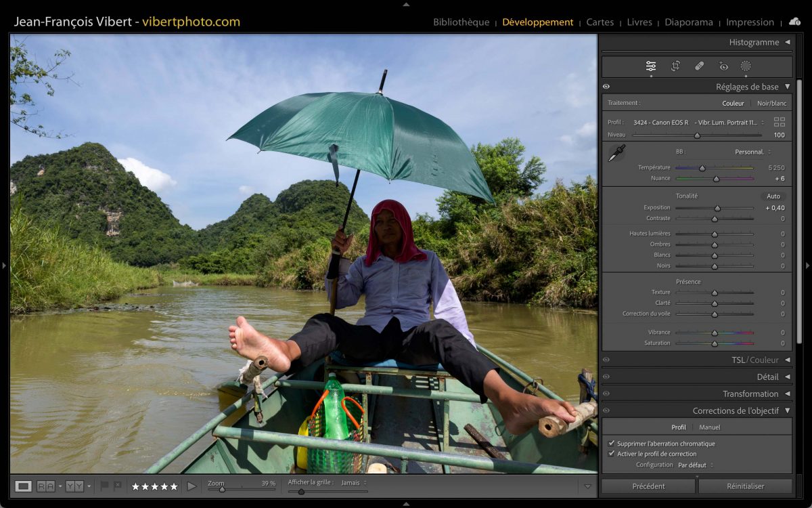The width and height of the screenshot is (812, 508).
Task: Open the Red eye correction tool
Action: [x=723, y=66]
